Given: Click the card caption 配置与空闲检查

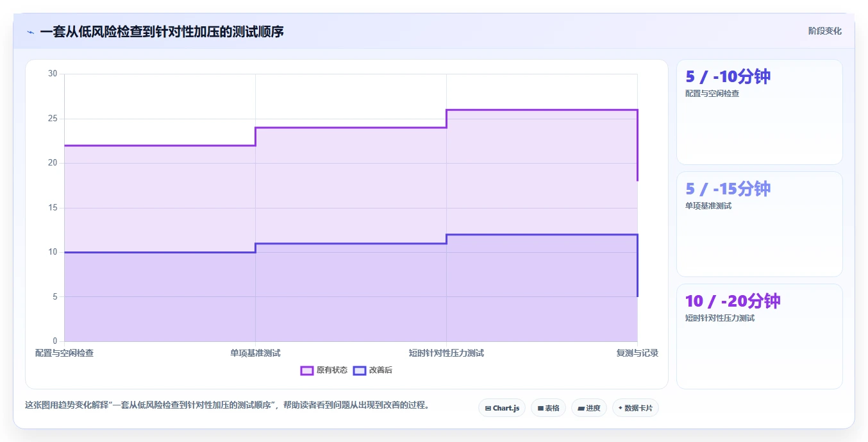Looking at the screenshot, I should point(712,94).
